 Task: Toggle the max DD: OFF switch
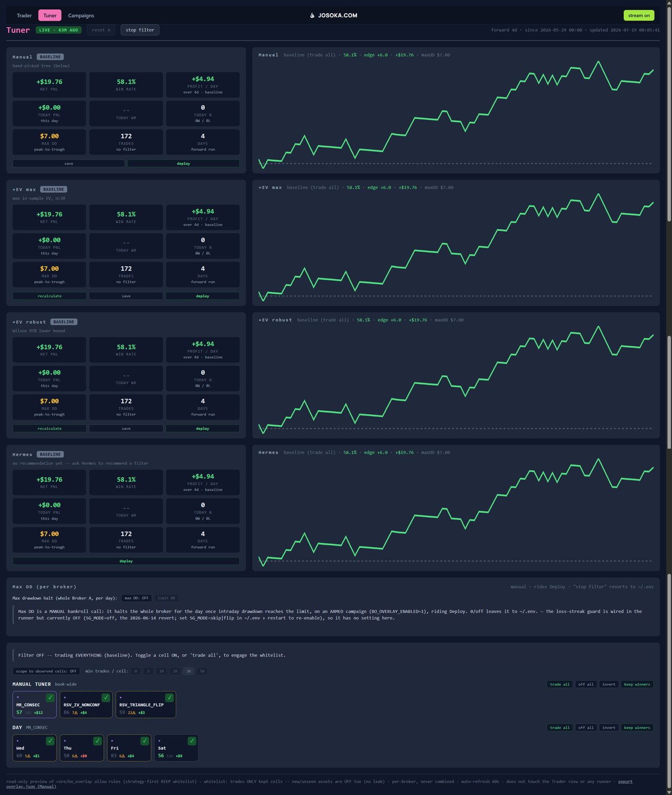(x=136, y=598)
